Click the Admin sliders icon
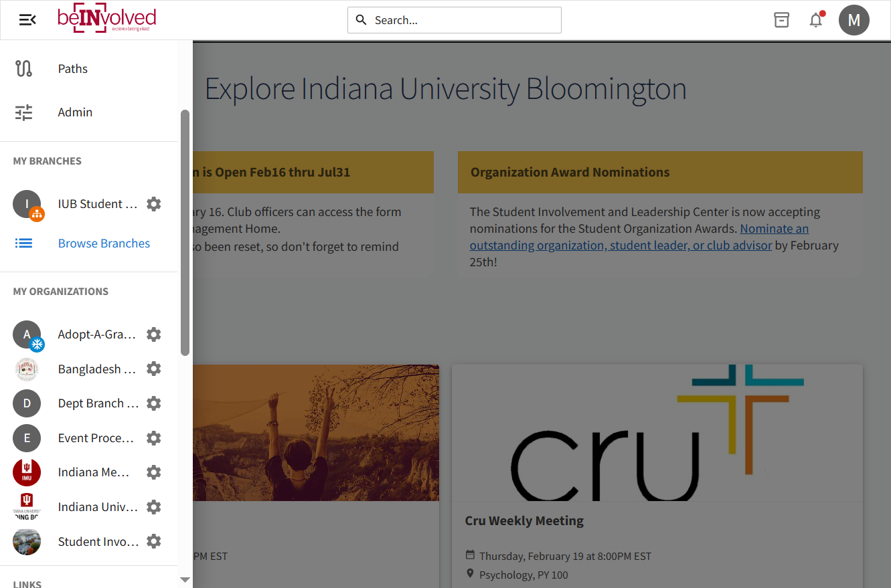 (24, 112)
